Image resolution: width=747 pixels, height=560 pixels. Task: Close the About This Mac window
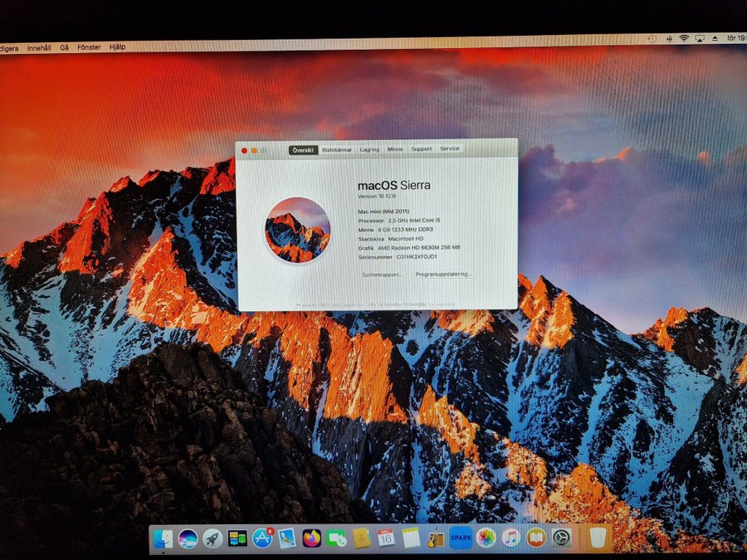(244, 150)
